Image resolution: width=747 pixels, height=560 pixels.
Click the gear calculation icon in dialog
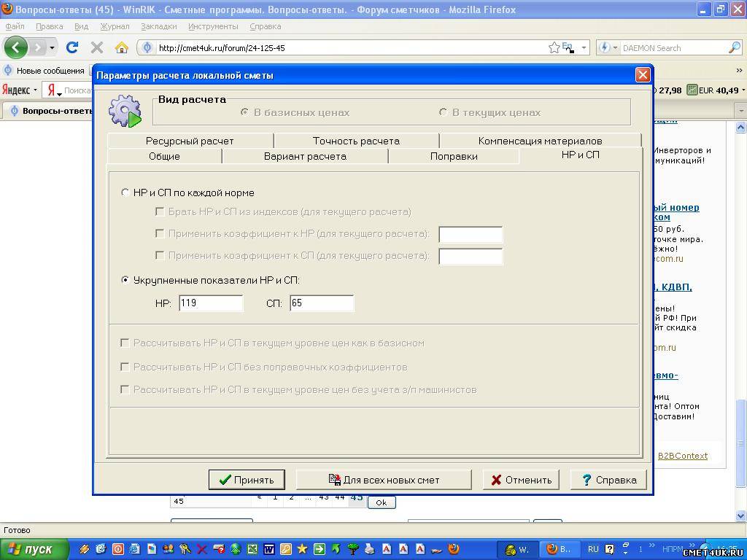pyautogui.click(x=125, y=112)
